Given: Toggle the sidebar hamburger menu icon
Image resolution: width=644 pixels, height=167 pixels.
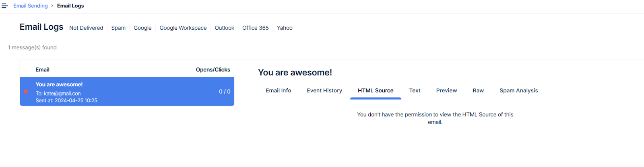Looking at the screenshot, I should point(5,6).
